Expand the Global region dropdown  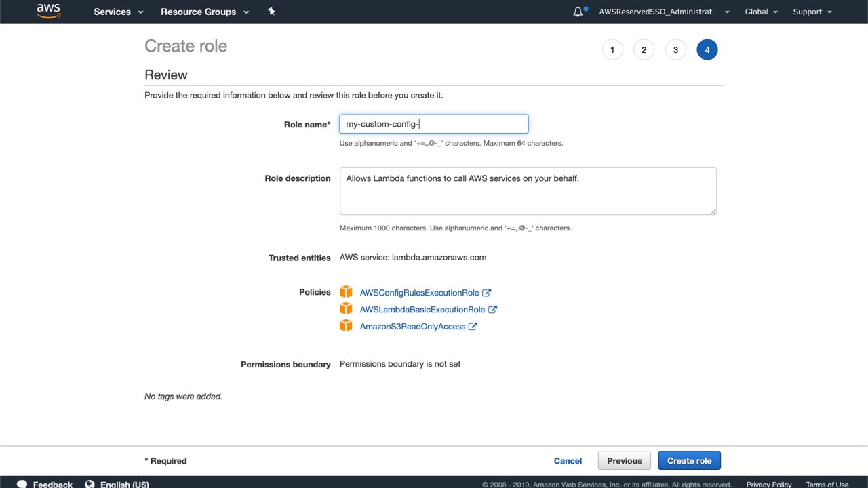click(x=761, y=12)
